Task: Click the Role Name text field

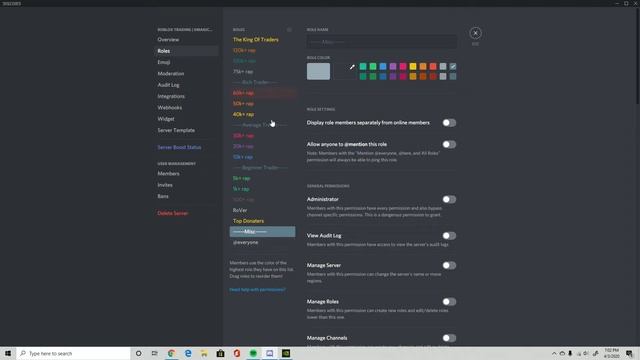Action: pos(382,42)
